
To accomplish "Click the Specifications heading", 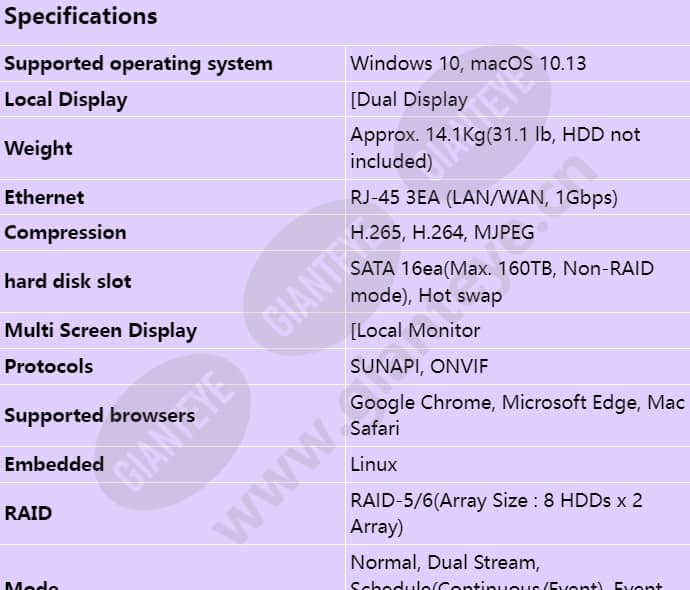I will [x=81, y=17].
